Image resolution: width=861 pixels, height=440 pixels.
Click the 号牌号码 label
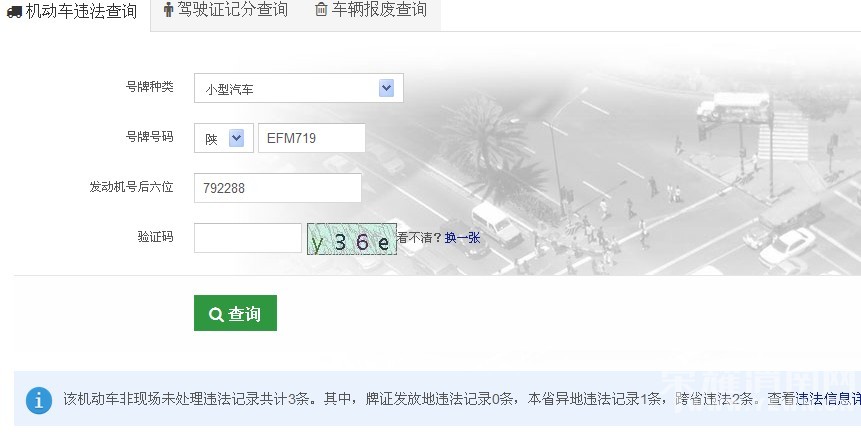[x=149, y=136]
